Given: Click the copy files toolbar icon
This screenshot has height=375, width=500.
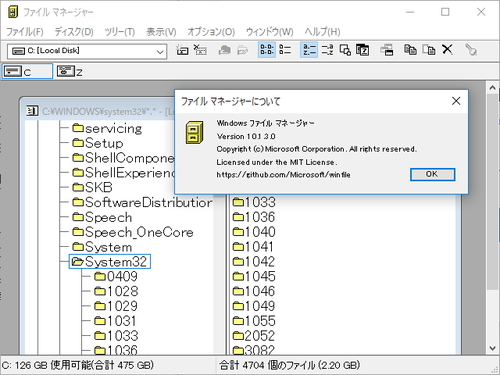Looking at the screenshot, I should 410,50.
